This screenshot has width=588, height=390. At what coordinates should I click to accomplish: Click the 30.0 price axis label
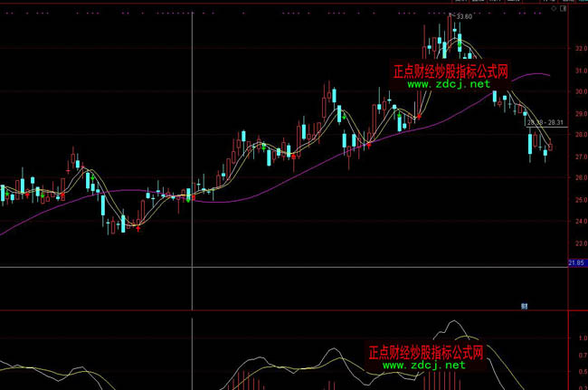(x=577, y=91)
